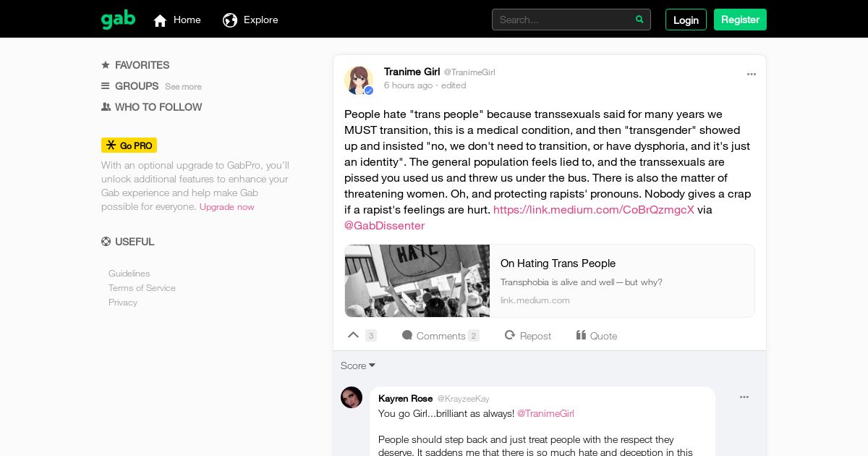This screenshot has width=868, height=456.
Task: Click Kayren Rose's avatar
Action: point(352,397)
